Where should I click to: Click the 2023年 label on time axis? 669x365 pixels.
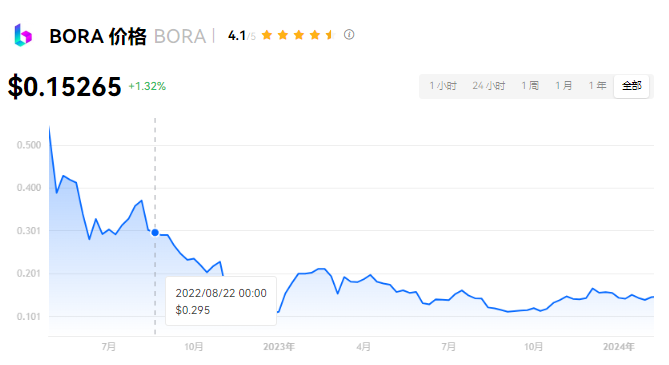point(279,347)
